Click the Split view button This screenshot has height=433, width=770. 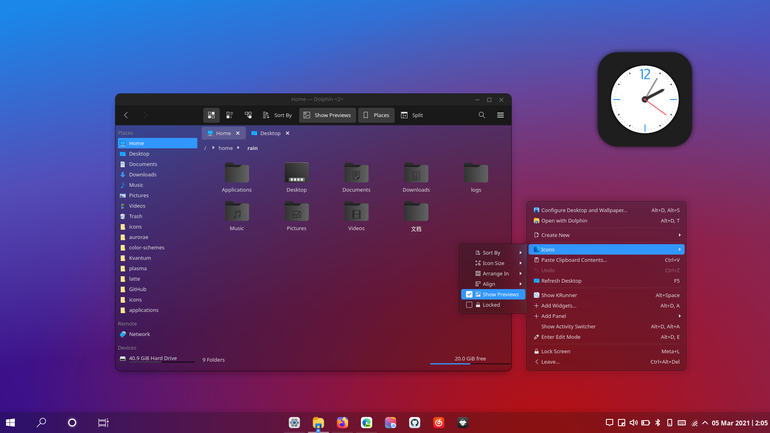tap(412, 115)
